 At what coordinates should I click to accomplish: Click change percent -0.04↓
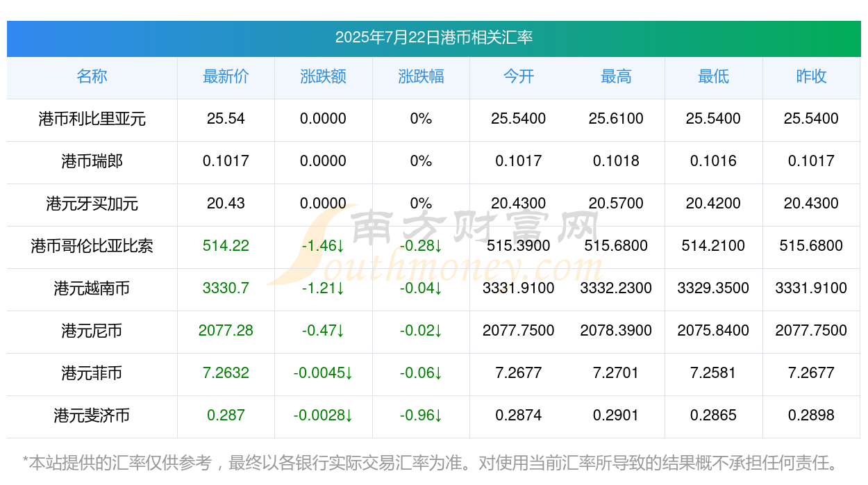click(x=421, y=288)
